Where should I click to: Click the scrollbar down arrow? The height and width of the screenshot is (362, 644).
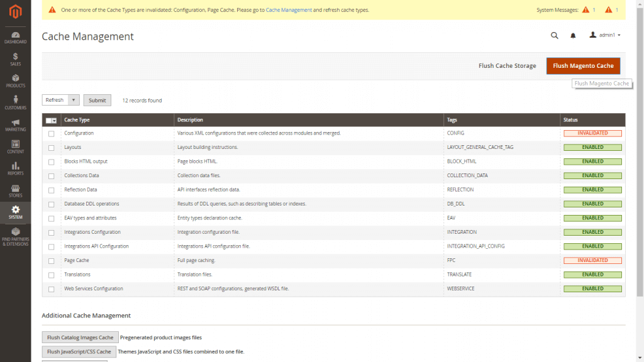tap(640, 358)
